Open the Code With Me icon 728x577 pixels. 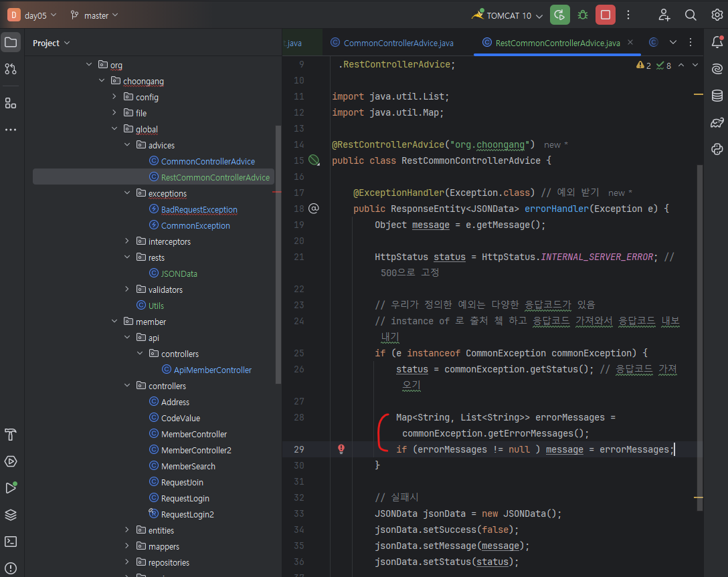pyautogui.click(x=664, y=15)
